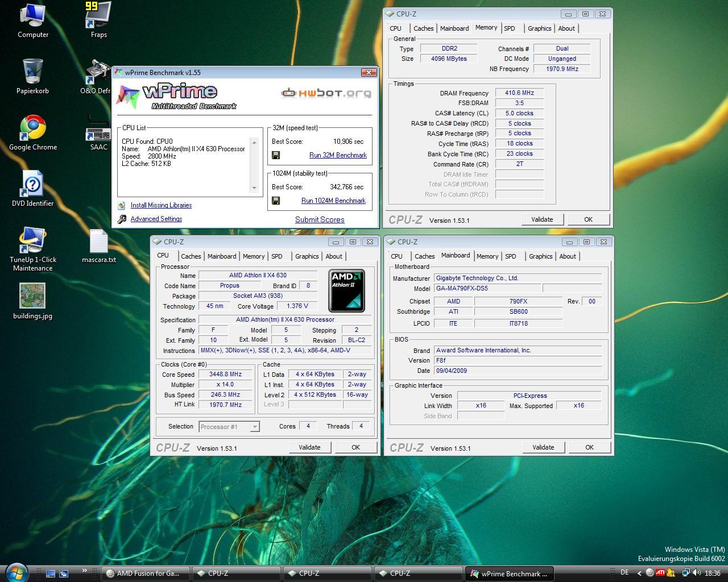Viewport: 728px width, 582px height.
Task: Open SPD tab in Memory window
Action: [x=510, y=28]
